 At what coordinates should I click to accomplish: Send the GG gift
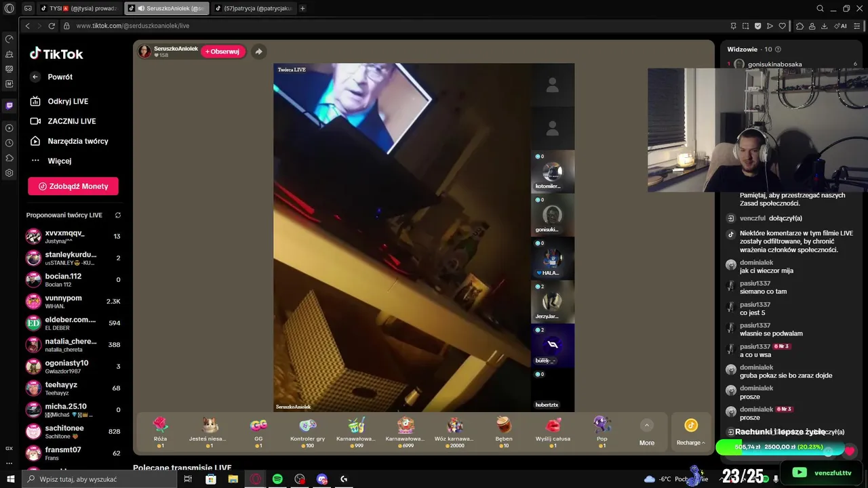click(258, 431)
